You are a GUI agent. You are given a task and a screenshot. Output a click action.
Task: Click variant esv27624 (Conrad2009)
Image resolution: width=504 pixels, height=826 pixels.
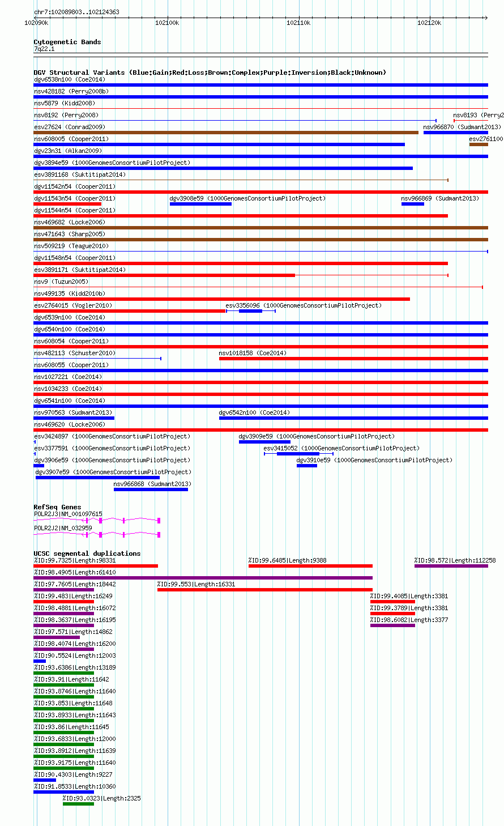226,133
